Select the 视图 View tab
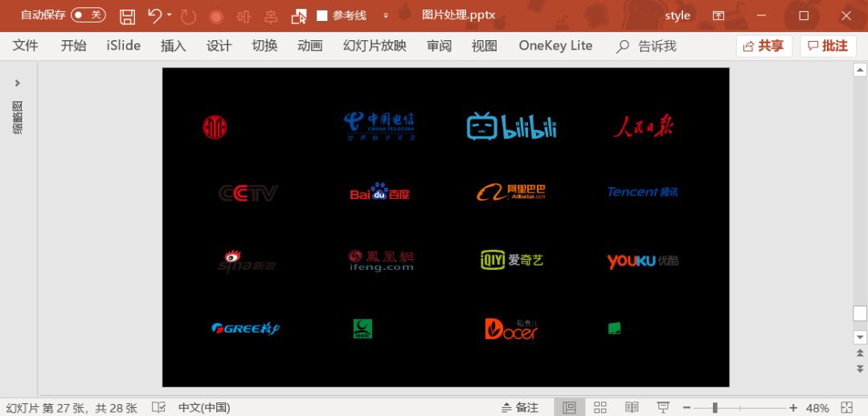The height and width of the screenshot is (416, 868). click(x=485, y=46)
